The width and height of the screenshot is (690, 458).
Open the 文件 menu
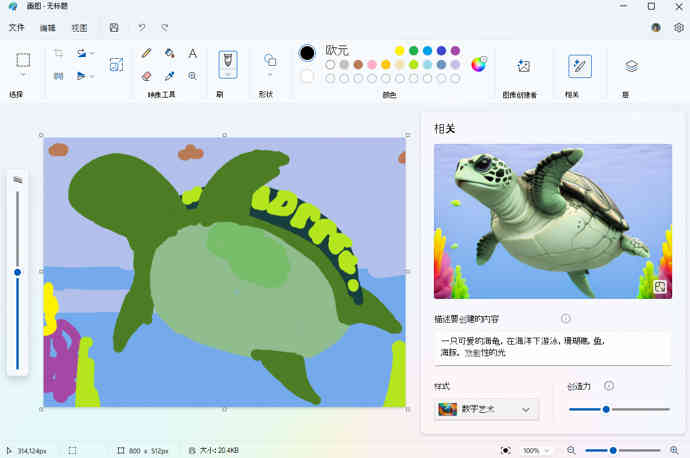pyautogui.click(x=17, y=27)
